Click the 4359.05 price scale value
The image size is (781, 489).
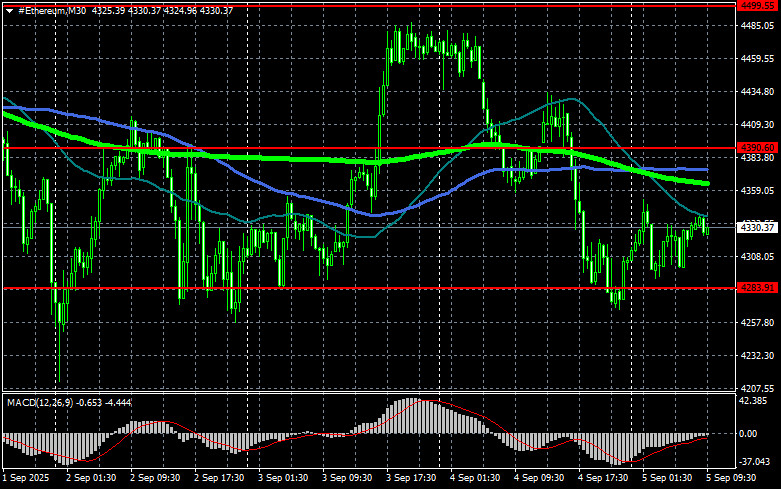[x=757, y=190]
